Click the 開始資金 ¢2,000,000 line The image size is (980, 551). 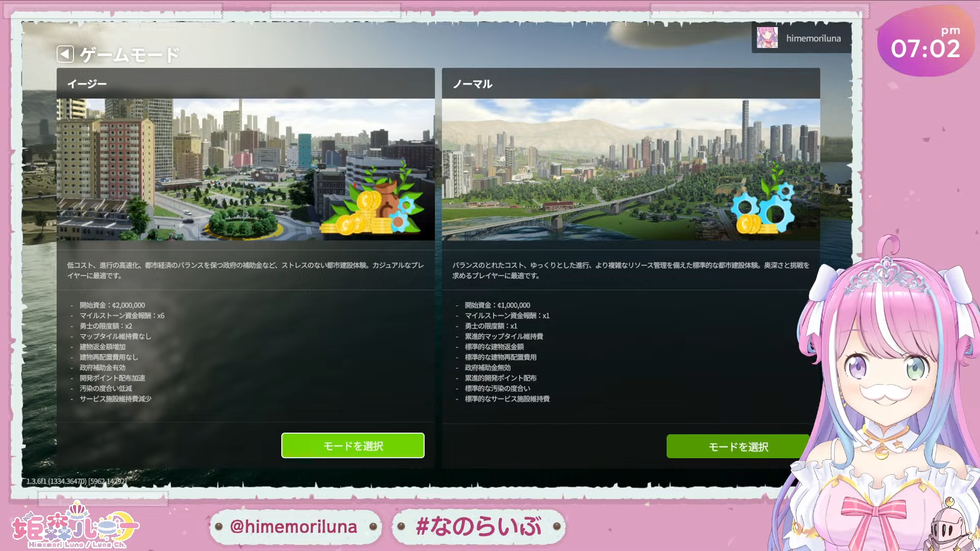click(x=112, y=305)
